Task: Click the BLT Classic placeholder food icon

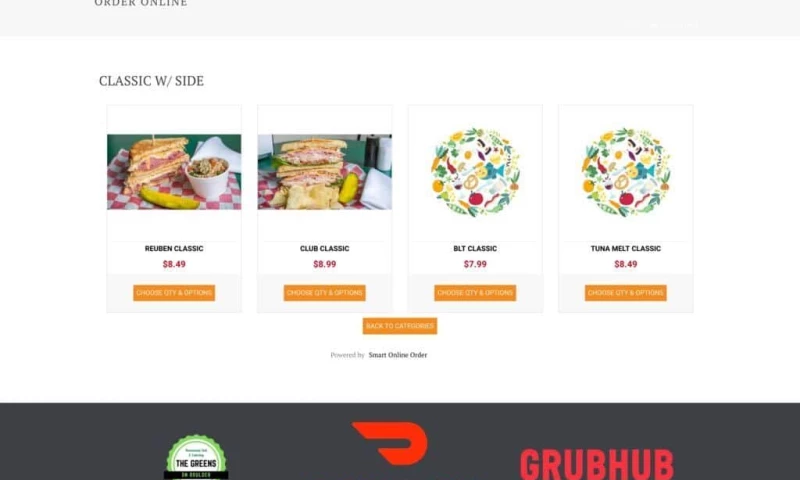Action: click(x=475, y=172)
